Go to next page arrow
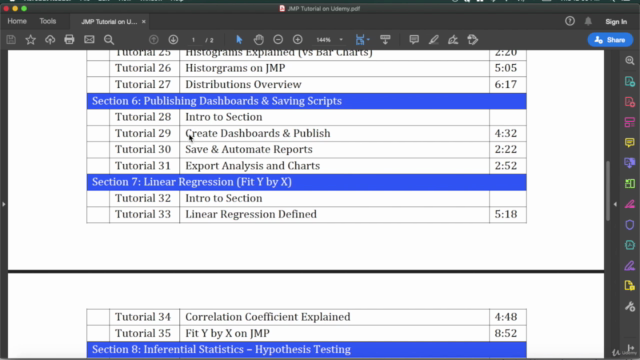Viewport: 640px width, 360px height. click(173, 40)
